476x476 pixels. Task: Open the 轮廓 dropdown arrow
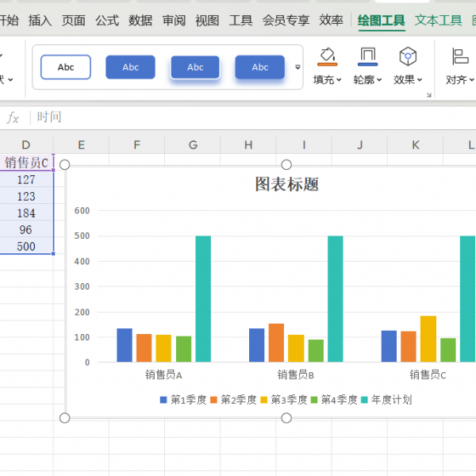pyautogui.click(x=380, y=80)
